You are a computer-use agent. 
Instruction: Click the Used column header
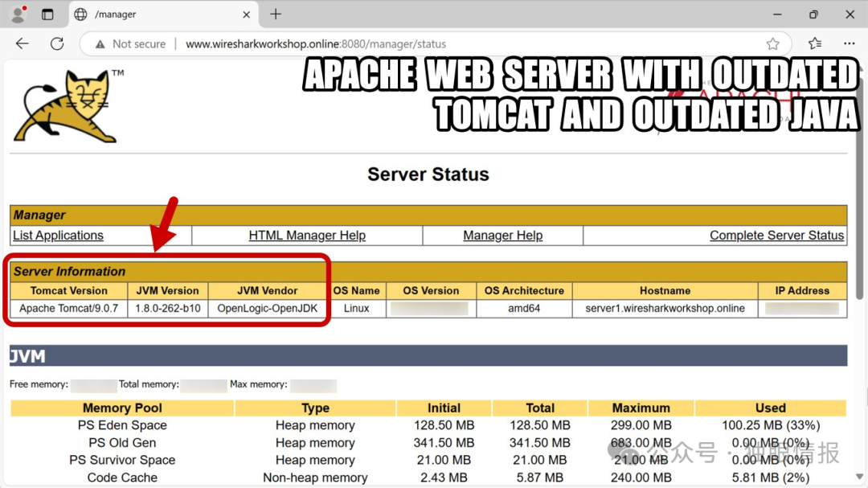coord(771,408)
